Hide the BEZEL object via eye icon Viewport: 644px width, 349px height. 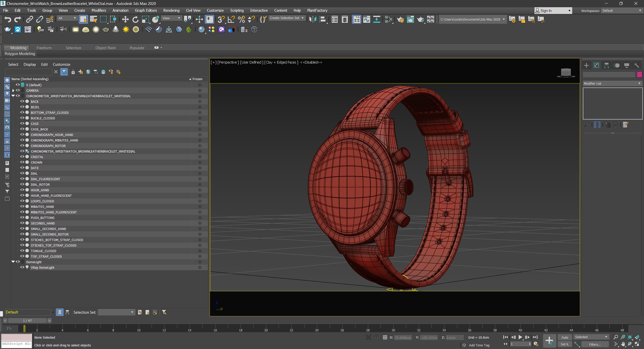tap(22, 107)
